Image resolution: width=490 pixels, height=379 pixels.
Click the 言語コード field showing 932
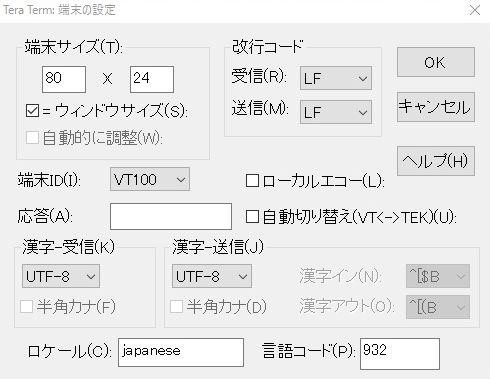coord(400,354)
